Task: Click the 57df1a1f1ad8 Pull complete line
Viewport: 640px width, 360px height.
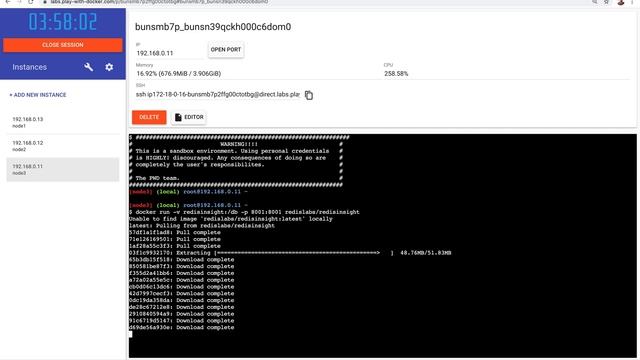Action: (x=175, y=232)
